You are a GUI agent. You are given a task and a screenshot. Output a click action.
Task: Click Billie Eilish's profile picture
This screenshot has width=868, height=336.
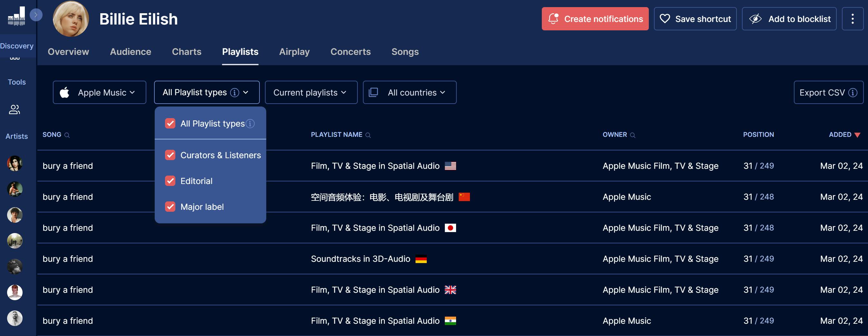click(71, 19)
